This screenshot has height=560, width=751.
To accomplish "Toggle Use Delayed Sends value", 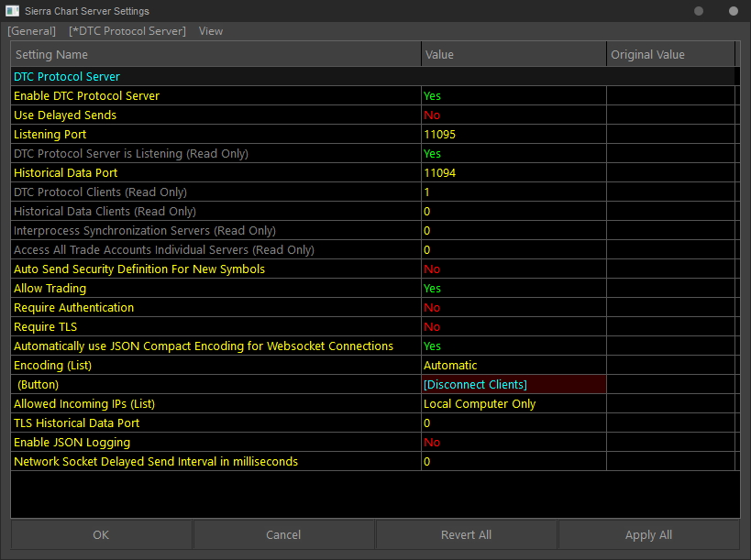I will 514,115.
